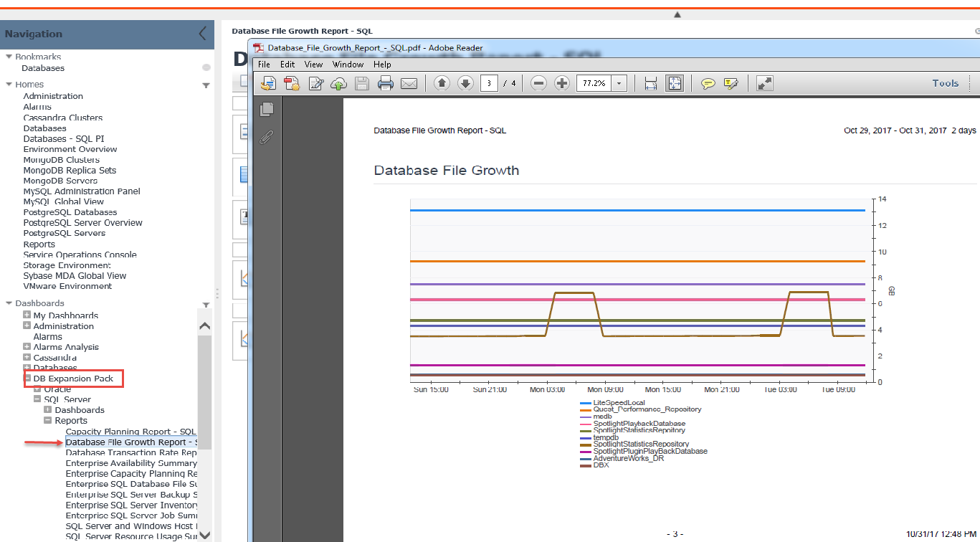This screenshot has width=980, height=542.
Task: Go to next page with down arrow
Action: (x=465, y=83)
